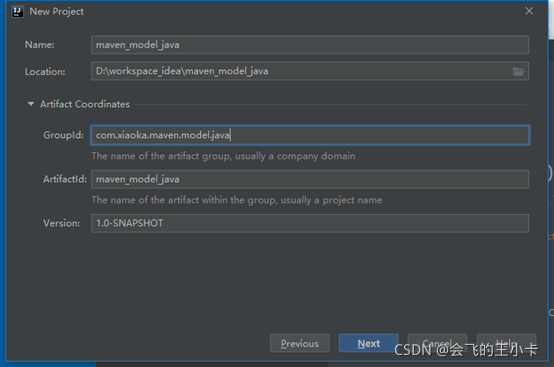554x367 pixels.
Task: Cancel the New Project dialog
Action: pos(437,343)
